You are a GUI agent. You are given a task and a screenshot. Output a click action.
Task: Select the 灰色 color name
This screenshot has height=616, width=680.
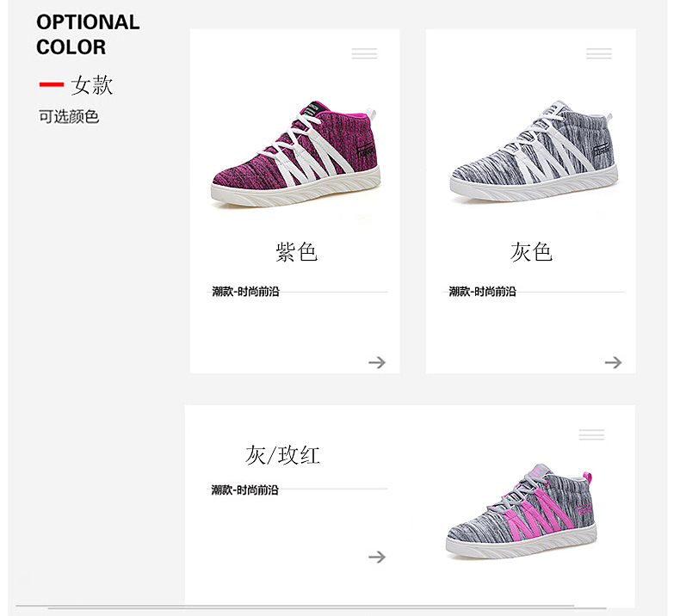pos(531,251)
